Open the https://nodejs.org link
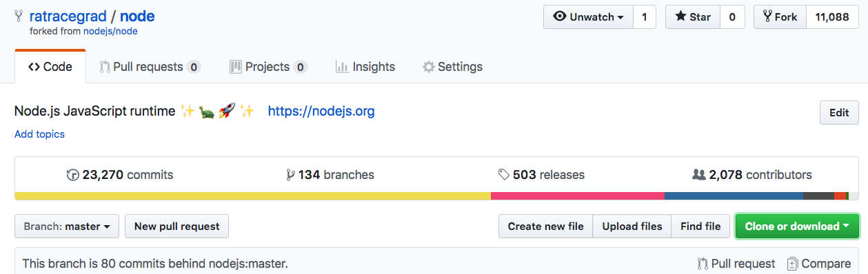 321,111
